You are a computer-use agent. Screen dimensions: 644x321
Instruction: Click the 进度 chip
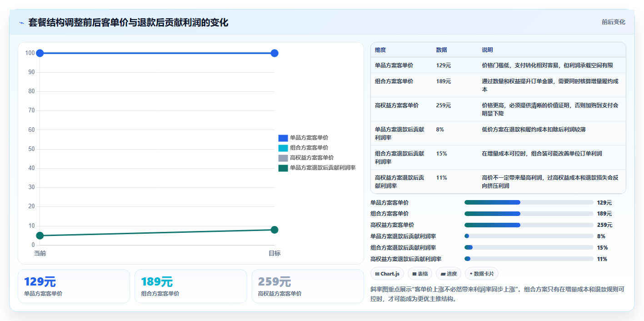(448, 274)
